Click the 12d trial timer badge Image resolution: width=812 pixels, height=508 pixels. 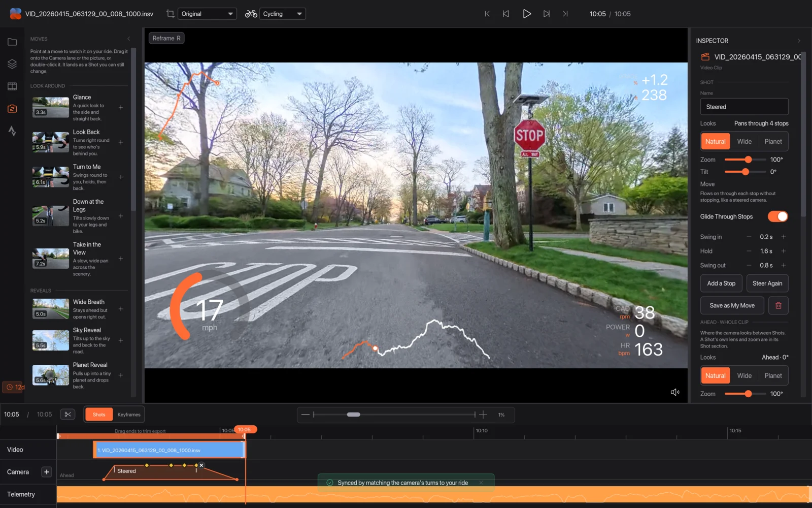[14, 387]
